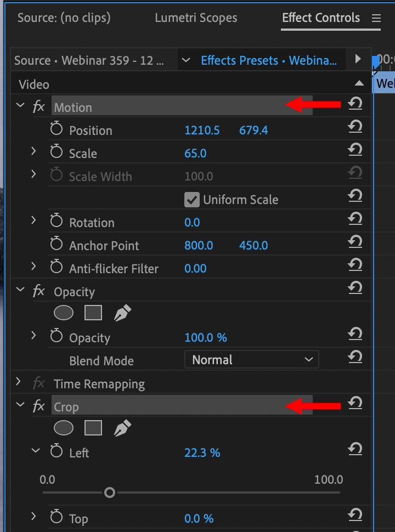Toggle the Motion effect fx switch
395x532 pixels.
[x=38, y=106]
